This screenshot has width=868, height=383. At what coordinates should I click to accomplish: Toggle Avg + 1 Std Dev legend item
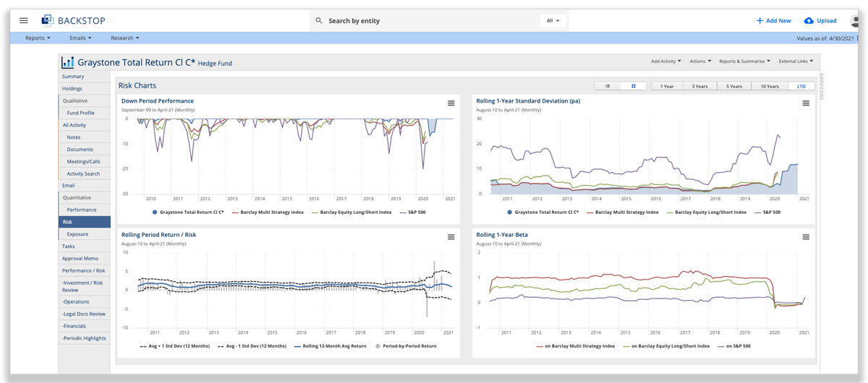(x=174, y=346)
